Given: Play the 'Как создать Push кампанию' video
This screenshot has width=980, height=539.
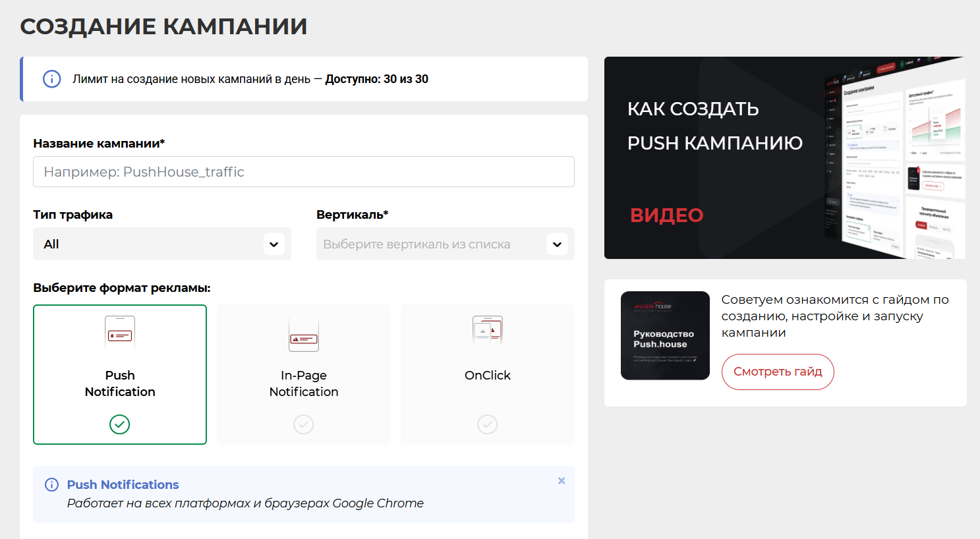Looking at the screenshot, I should [784, 157].
